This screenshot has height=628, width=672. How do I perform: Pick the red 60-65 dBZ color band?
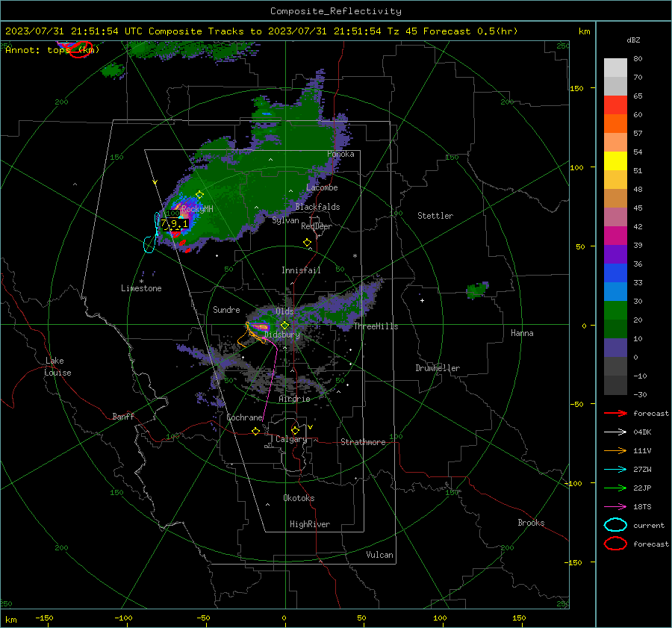[615, 105]
